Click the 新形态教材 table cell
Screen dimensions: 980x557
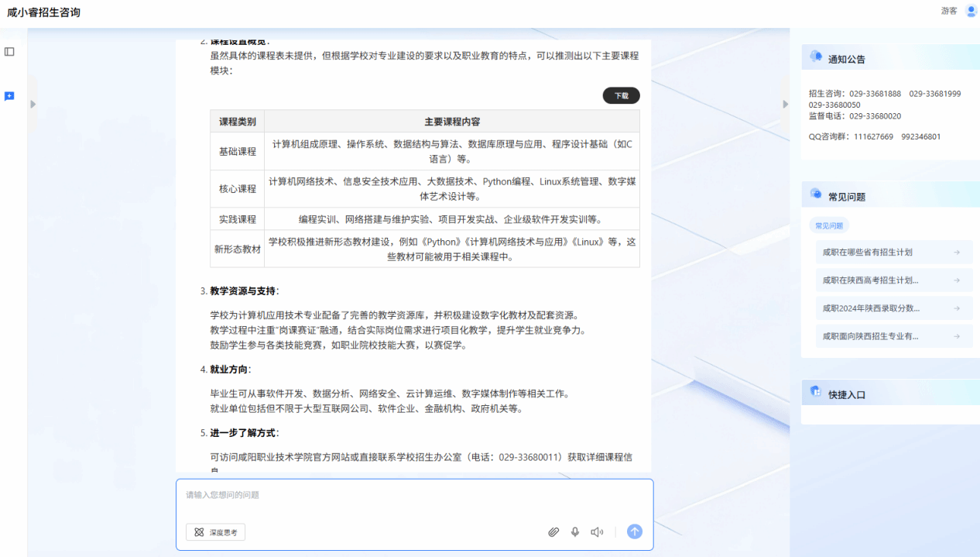237,249
